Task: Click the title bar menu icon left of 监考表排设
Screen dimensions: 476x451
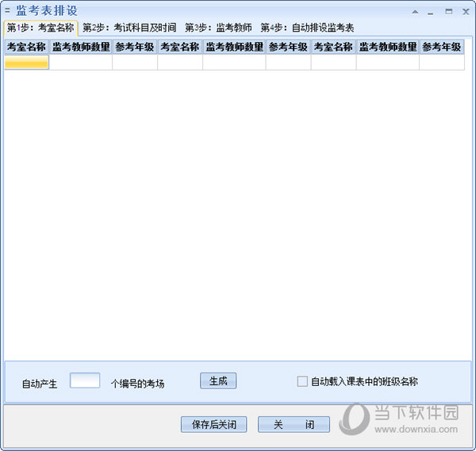Action: 8,11
